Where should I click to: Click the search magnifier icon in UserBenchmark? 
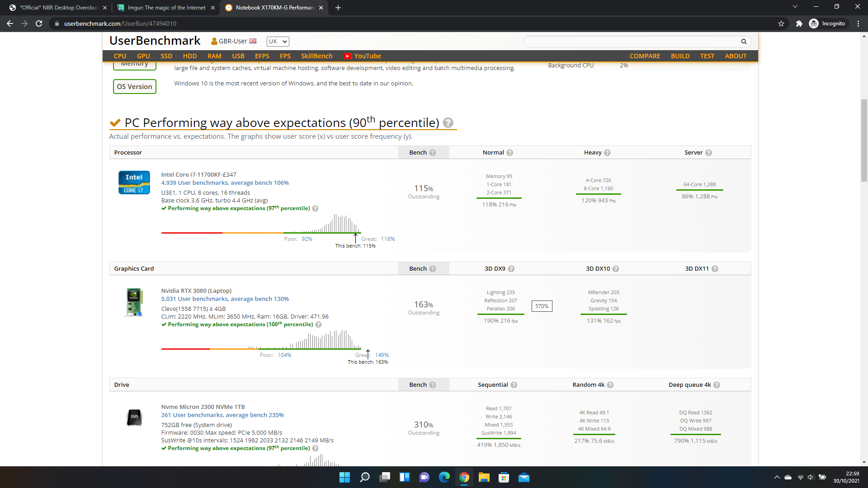pos(744,42)
